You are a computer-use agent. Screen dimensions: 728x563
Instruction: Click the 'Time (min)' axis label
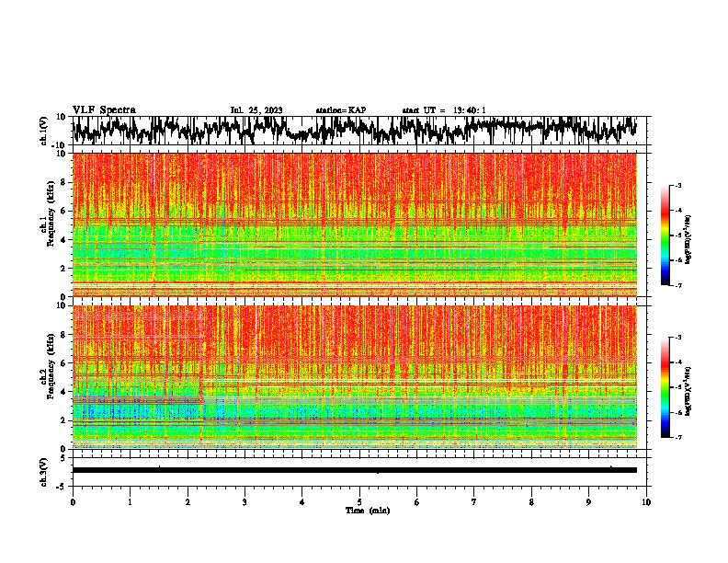tap(368, 511)
